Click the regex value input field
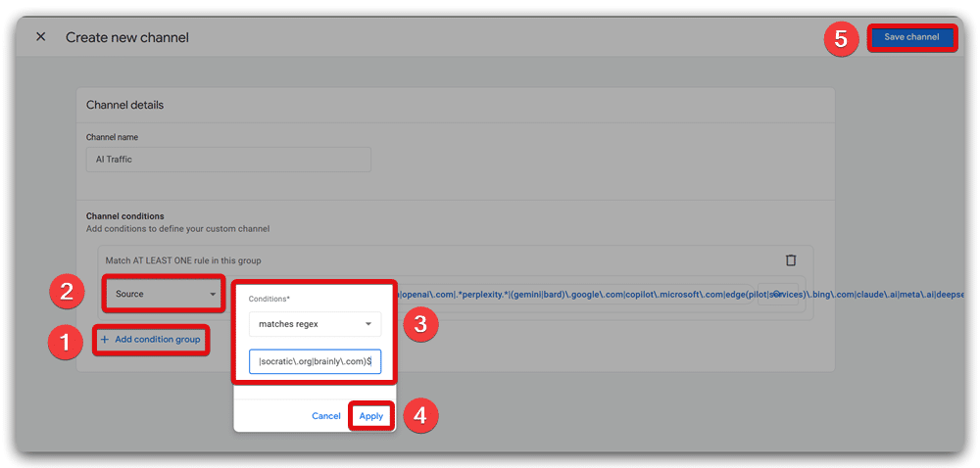Screen dimensions: 980x468 [x=315, y=361]
